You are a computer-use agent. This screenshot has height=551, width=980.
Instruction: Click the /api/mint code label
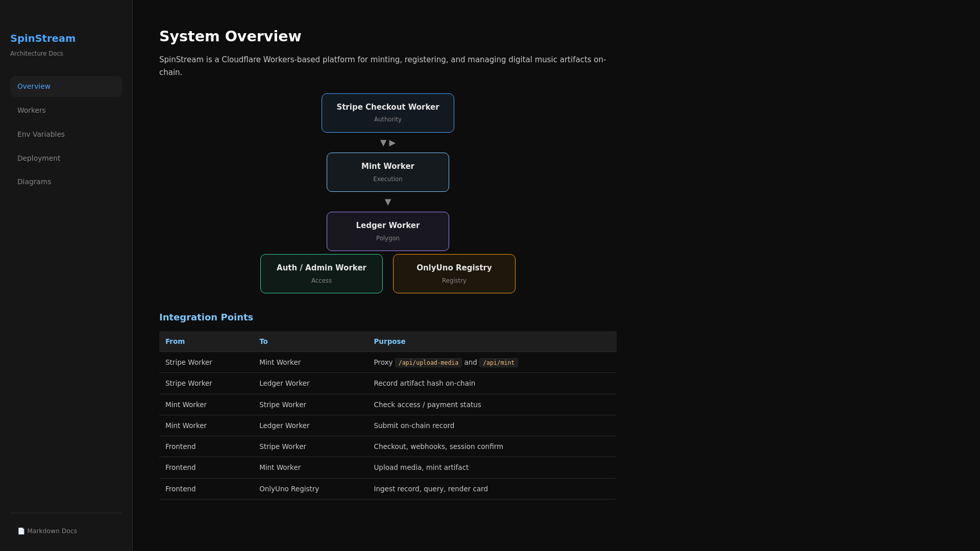[499, 363]
